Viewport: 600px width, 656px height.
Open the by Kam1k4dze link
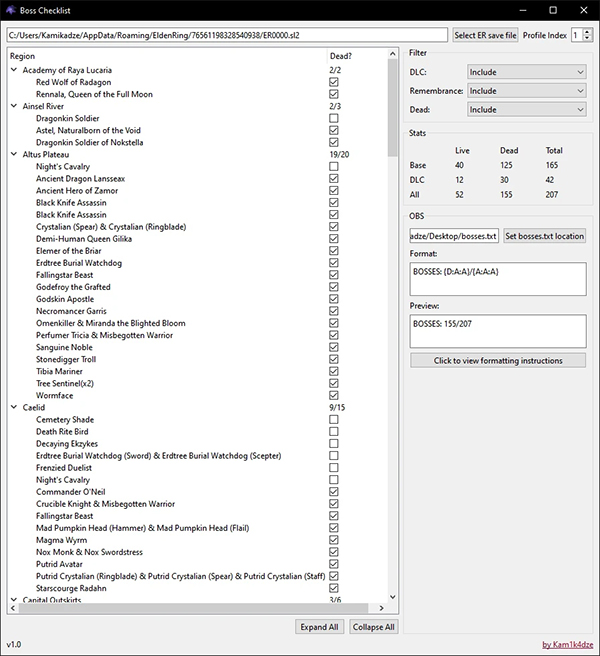pyautogui.click(x=567, y=644)
